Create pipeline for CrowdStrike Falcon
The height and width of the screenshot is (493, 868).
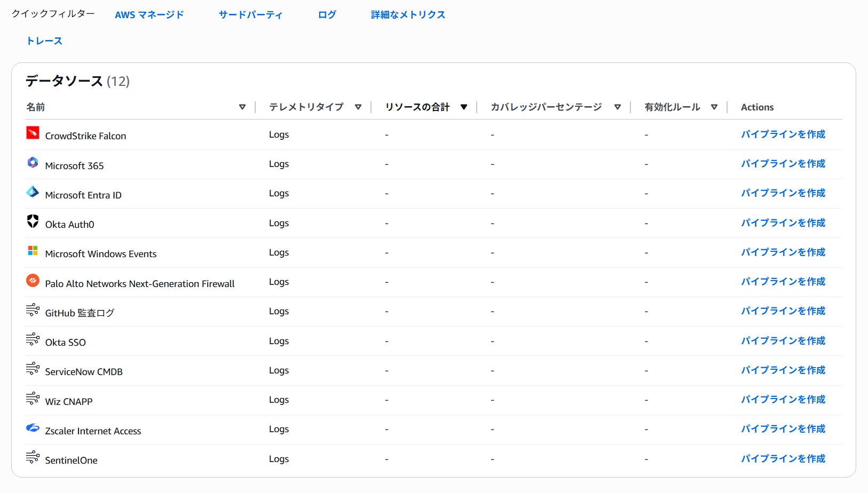783,134
